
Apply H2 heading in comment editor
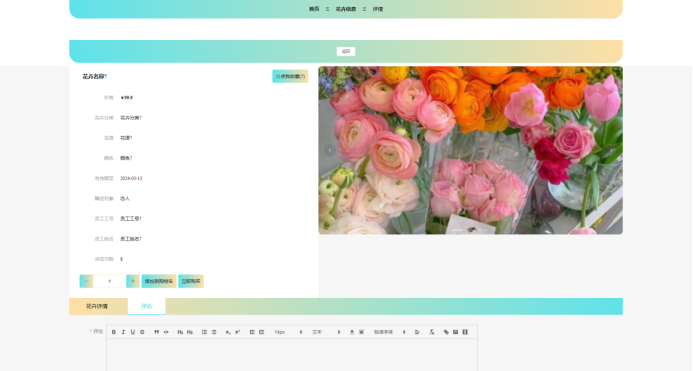(x=190, y=332)
